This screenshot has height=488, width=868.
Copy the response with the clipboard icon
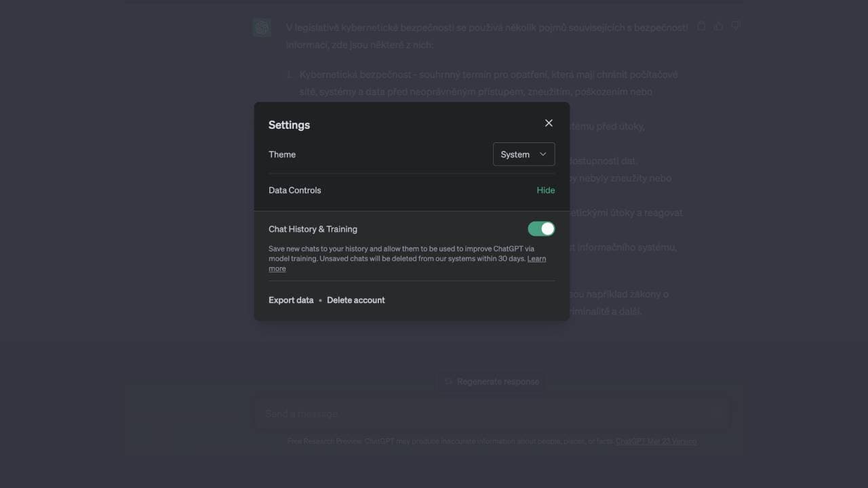[702, 26]
